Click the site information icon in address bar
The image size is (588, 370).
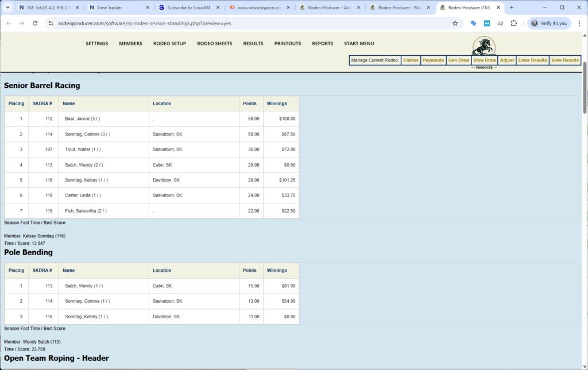click(x=51, y=24)
